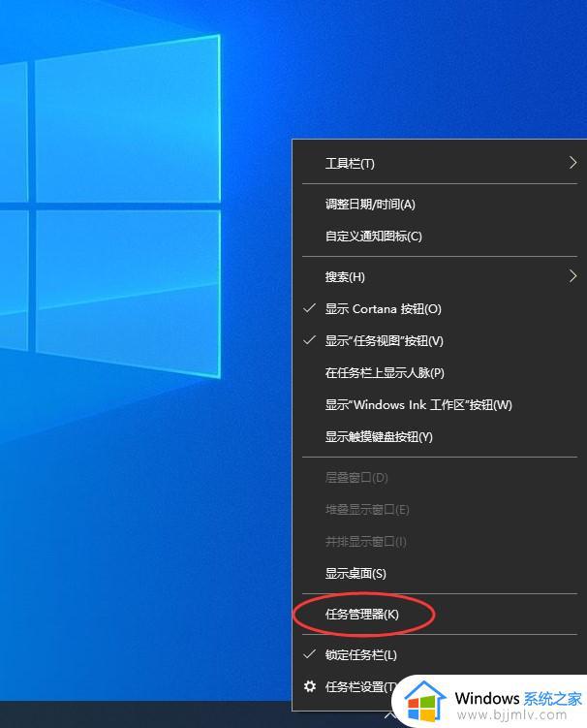Click the gear icon for taskbar settings
Screen dimensions: 587x728
(310, 686)
